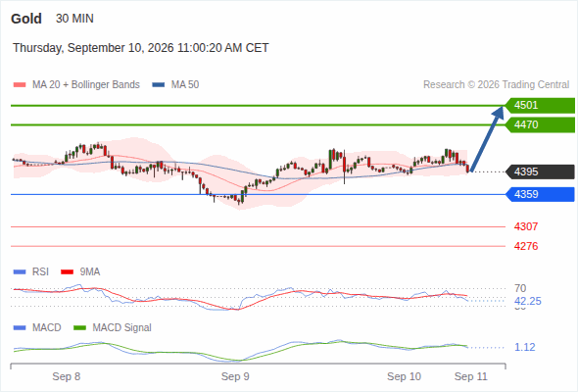The height and width of the screenshot is (392, 578).
Task: Click the 4307 red support level
Action: click(526, 226)
